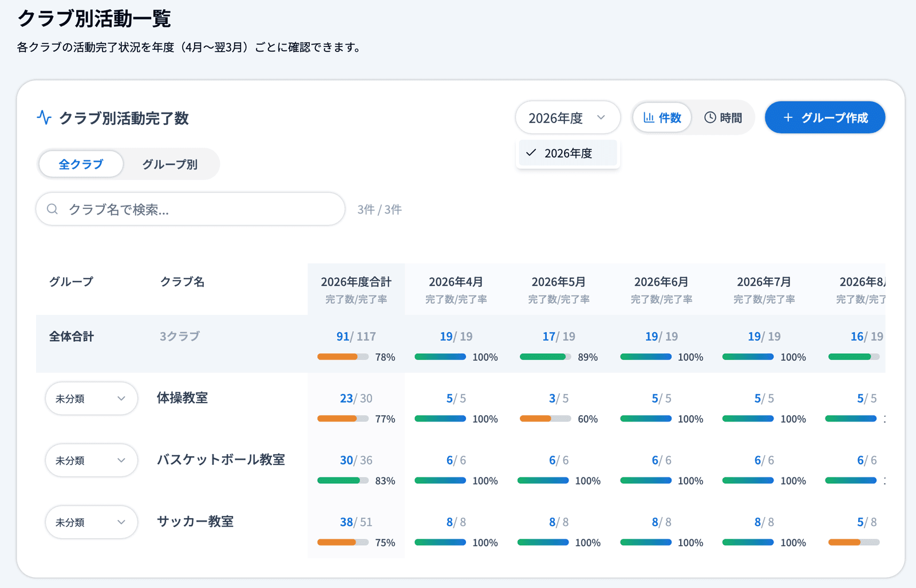Click the クラブ名 column header
Image resolution: width=916 pixels, height=588 pixels.
(183, 282)
